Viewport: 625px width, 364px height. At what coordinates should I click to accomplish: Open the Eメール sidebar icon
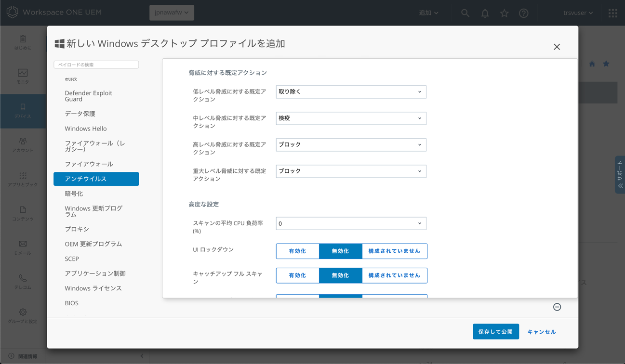tap(23, 244)
